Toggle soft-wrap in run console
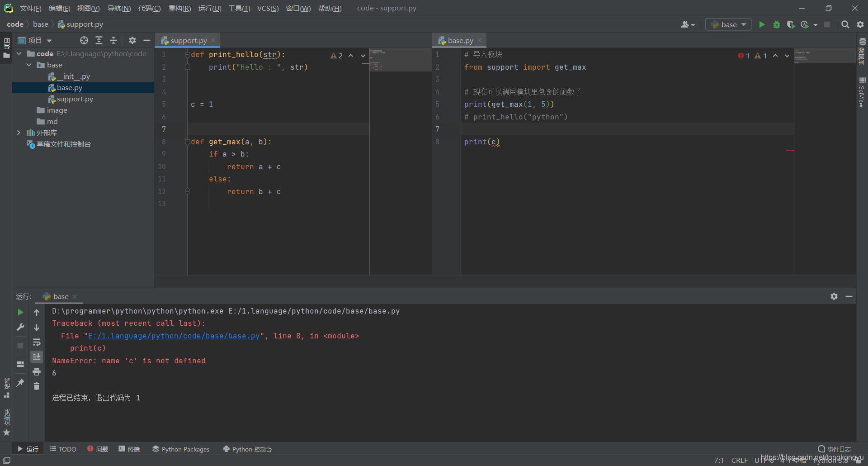 [37, 342]
